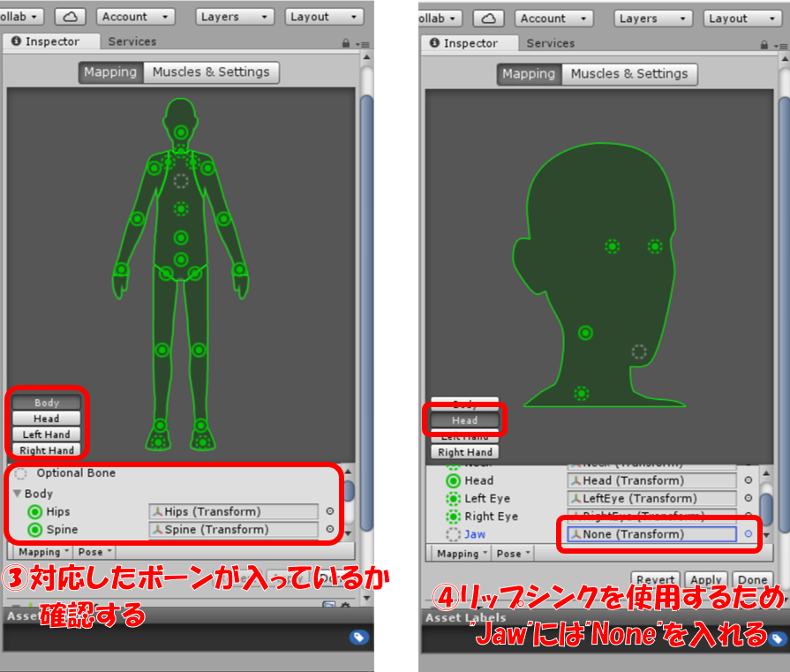The height and width of the screenshot is (672, 790).
Task: Open Muscles & Settings tab above body avatar
Action: 210,72
